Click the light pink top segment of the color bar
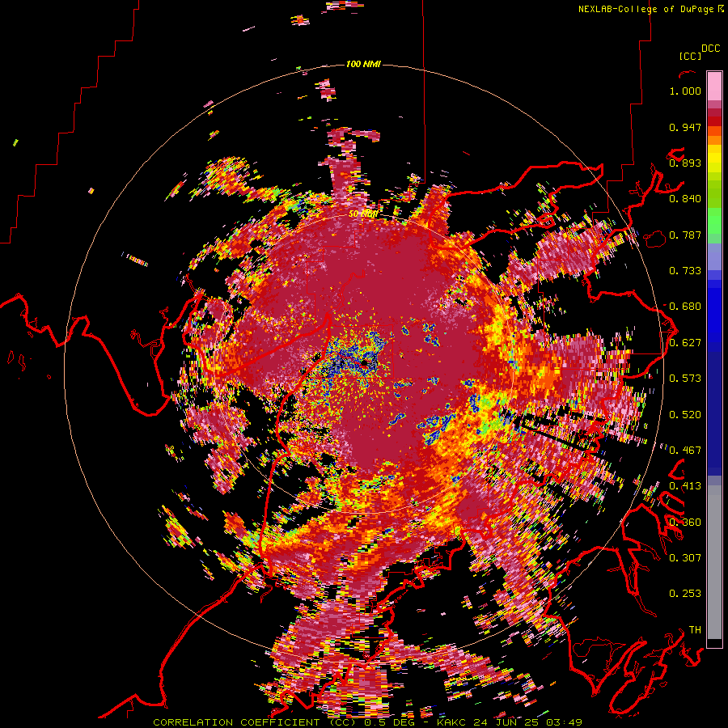The height and width of the screenshot is (728, 728). tap(714, 86)
